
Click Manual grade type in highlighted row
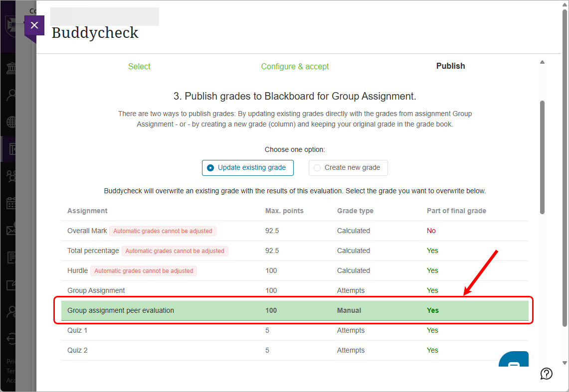click(349, 310)
